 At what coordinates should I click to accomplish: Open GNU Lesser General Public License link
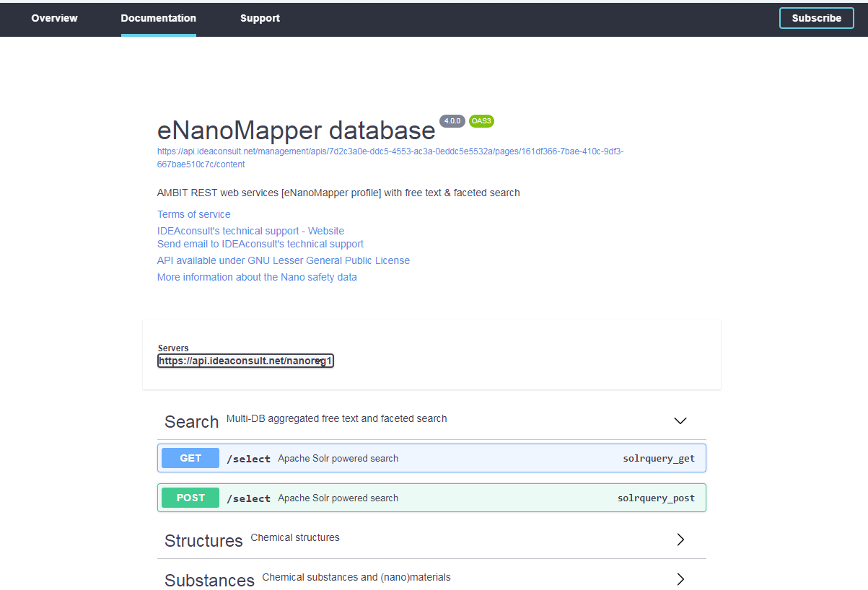click(283, 260)
